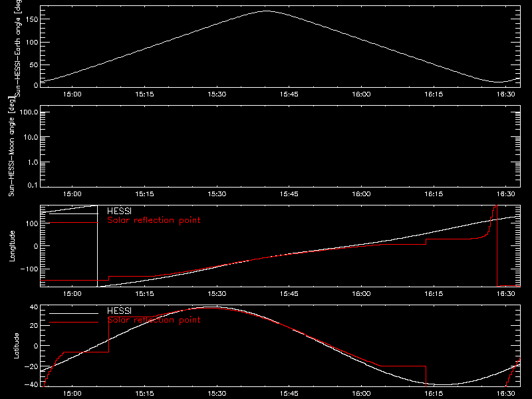This screenshot has width=532, height=399.
Task: Click the Sun-HESSI-Moon angle axis title
Action: pos(11,146)
